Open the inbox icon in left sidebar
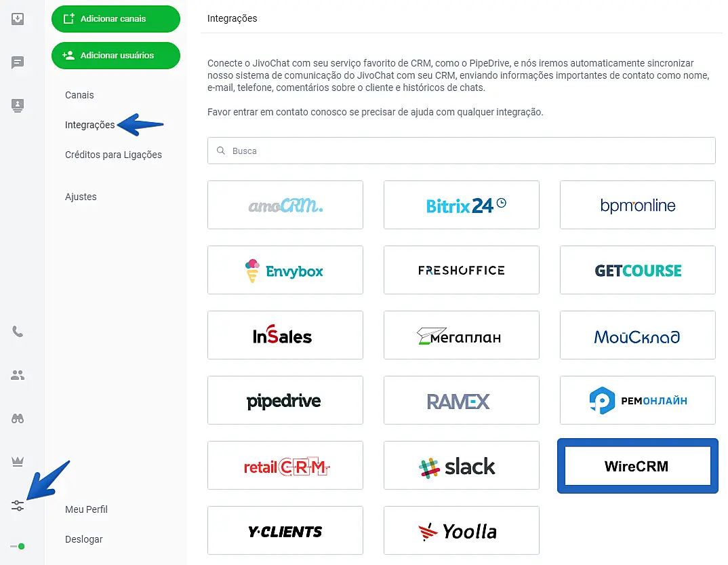The image size is (728, 565). [18, 19]
